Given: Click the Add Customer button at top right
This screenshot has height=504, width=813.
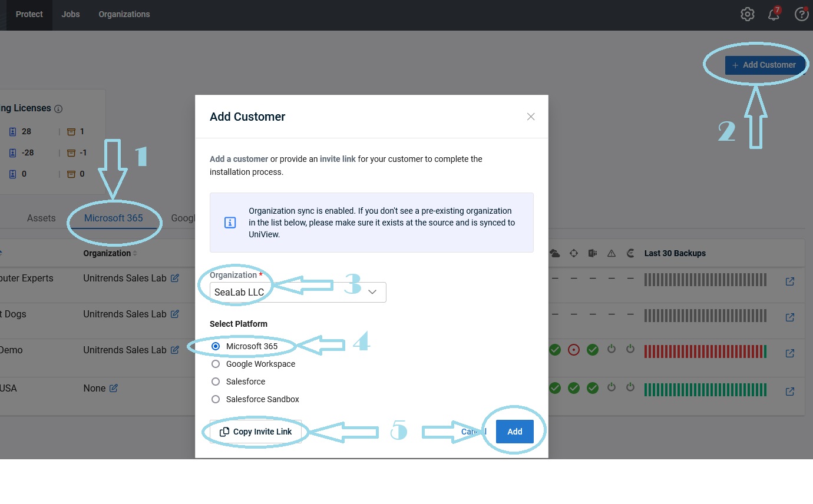Looking at the screenshot, I should (764, 65).
